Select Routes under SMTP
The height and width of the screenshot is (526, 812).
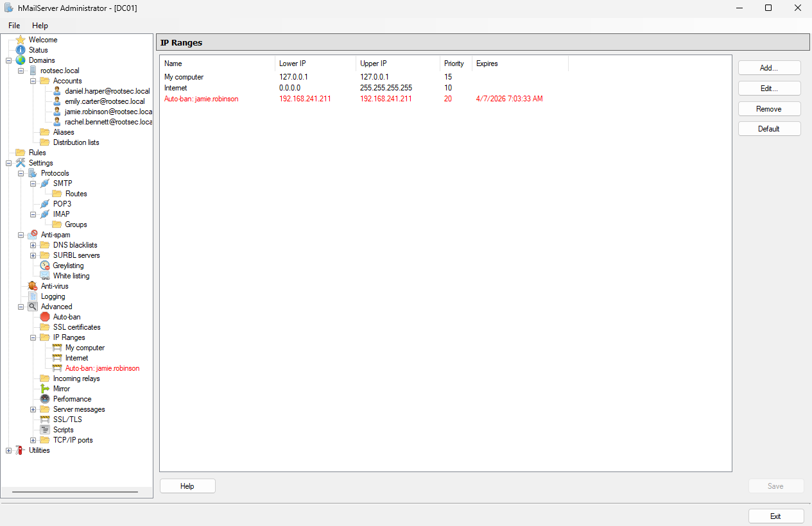click(x=76, y=194)
